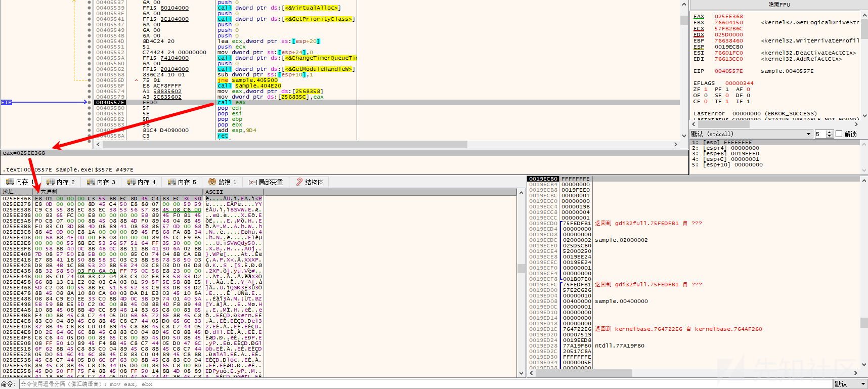Select the call sample.404E20 instruction
The image size is (868, 389).
[x=387, y=86]
